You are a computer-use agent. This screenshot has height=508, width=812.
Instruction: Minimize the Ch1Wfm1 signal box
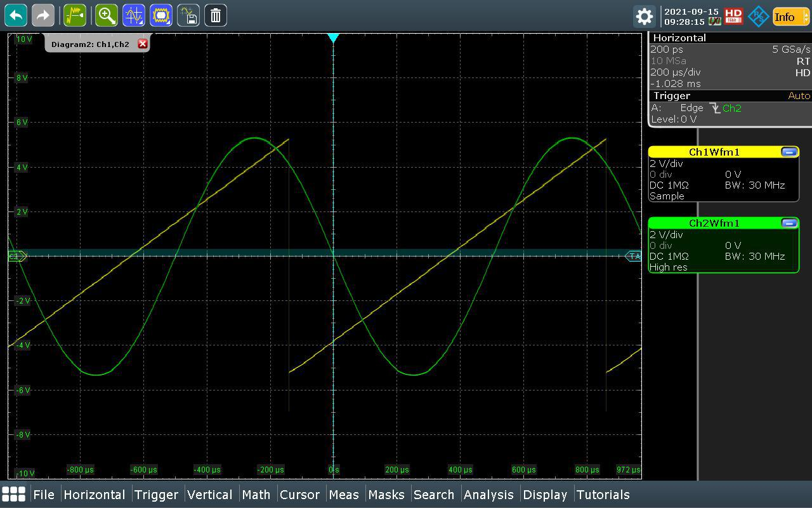pyautogui.click(x=789, y=152)
